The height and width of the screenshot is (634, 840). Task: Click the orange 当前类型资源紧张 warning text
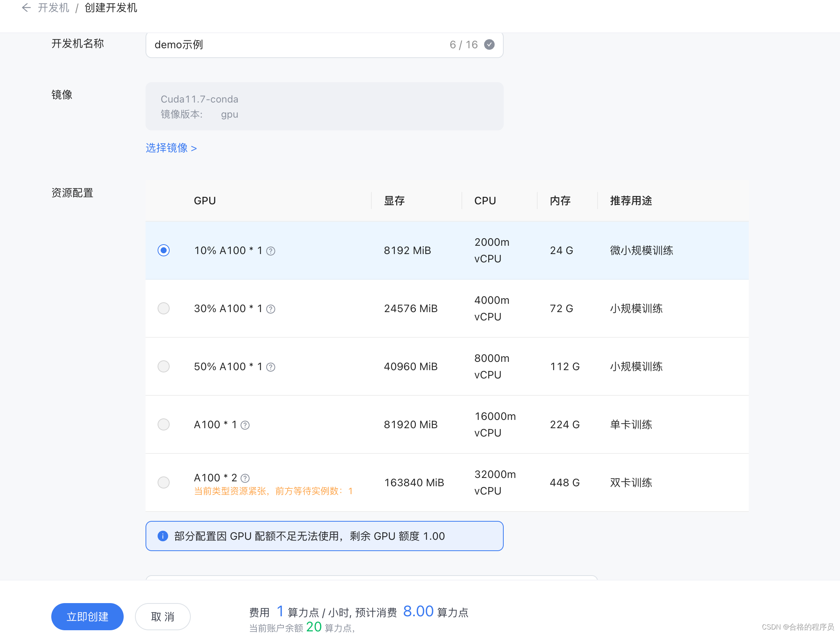click(273, 491)
